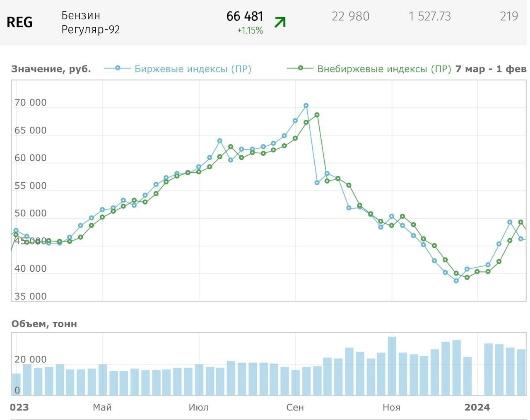Click the Июл label on the time axis
The width and height of the screenshot is (530, 420).
[x=199, y=407]
